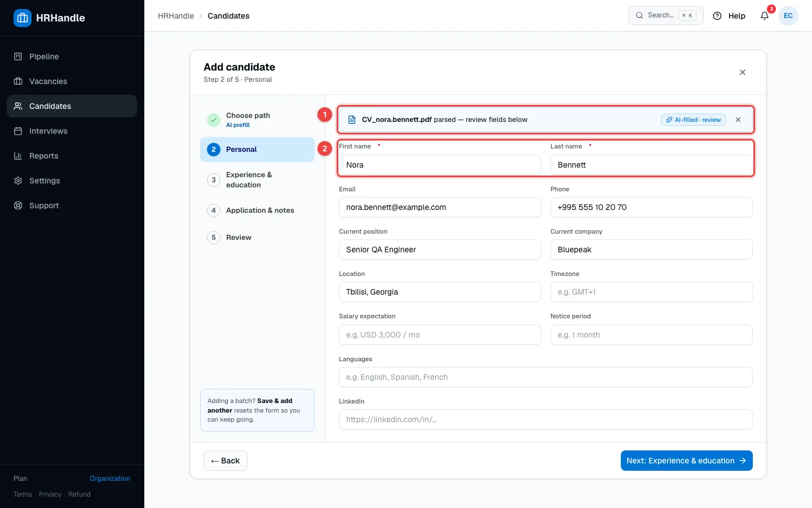
Task: Proceed to Next: Experience & education
Action: (687, 461)
